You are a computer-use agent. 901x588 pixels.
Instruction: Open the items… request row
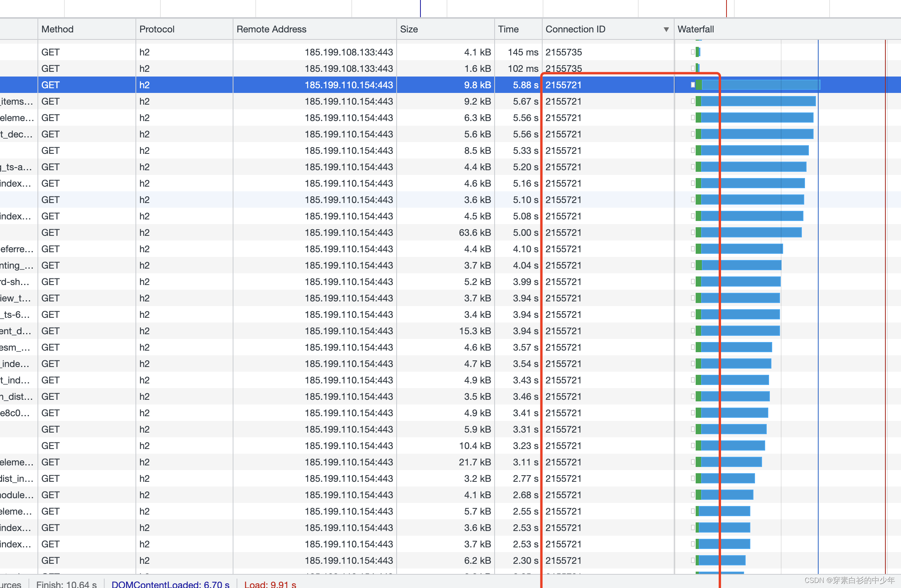pyautogui.click(x=16, y=102)
